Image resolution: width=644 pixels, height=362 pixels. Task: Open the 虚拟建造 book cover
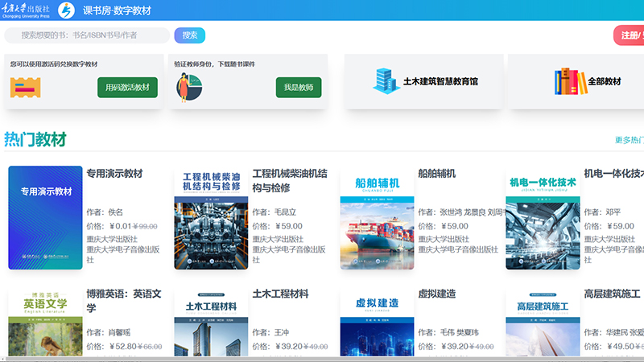[377, 321]
